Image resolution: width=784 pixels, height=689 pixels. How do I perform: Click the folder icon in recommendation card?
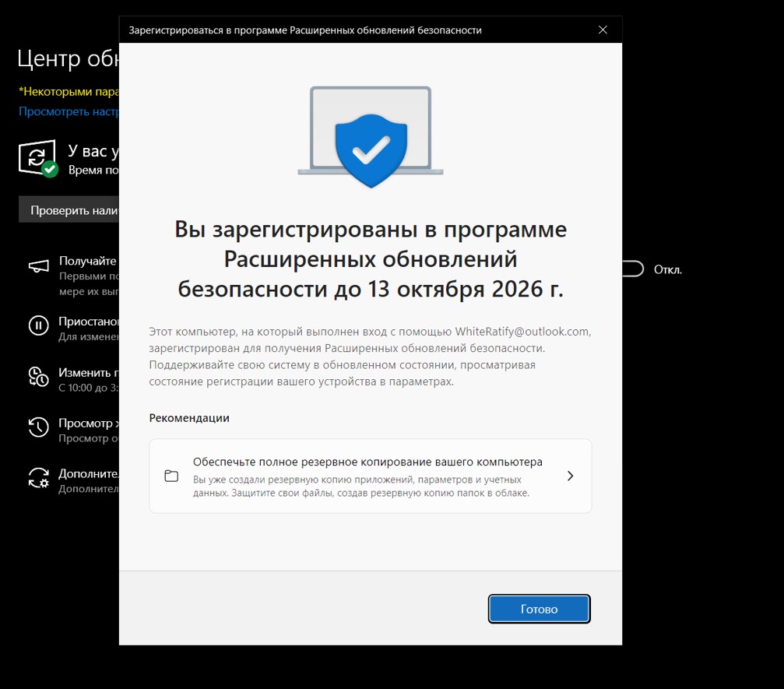[171, 476]
